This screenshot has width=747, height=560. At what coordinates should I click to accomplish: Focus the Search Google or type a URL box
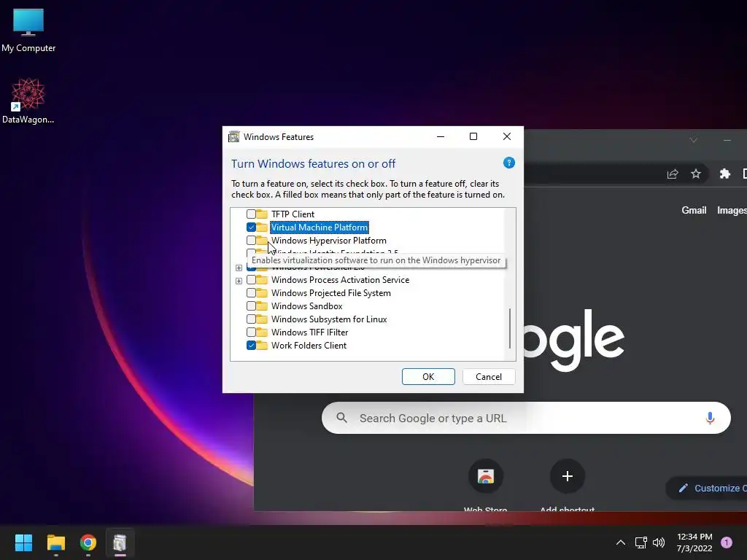(x=526, y=418)
